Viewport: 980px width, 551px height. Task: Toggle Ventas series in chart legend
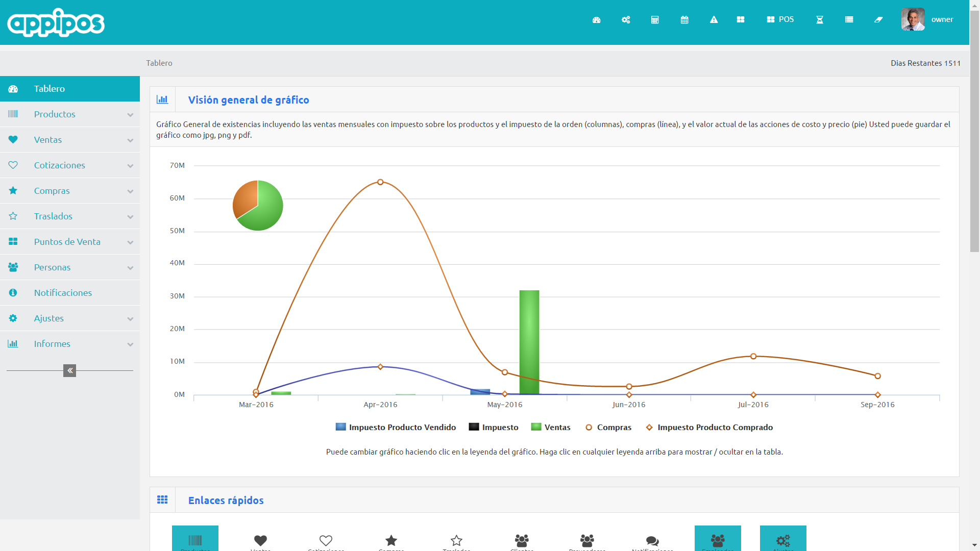click(x=551, y=428)
